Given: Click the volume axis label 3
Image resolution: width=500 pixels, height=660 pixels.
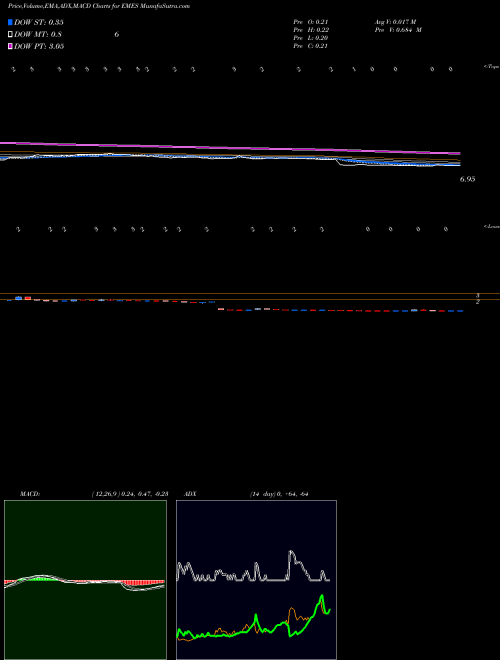Looking at the screenshot, I should click(x=478, y=296).
